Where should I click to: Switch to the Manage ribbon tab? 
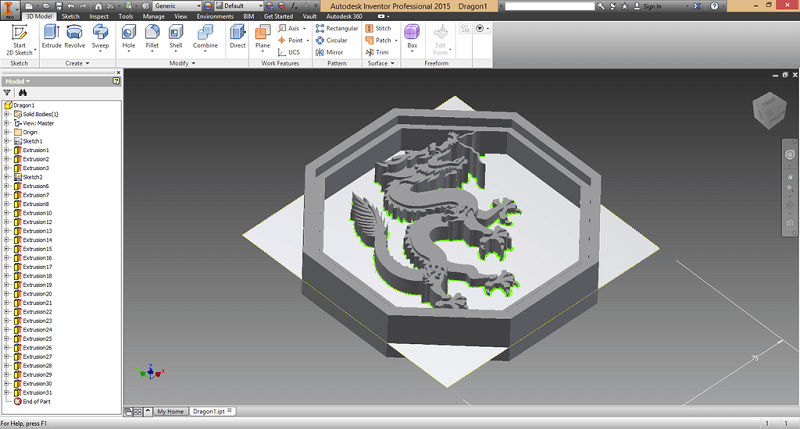click(x=153, y=16)
